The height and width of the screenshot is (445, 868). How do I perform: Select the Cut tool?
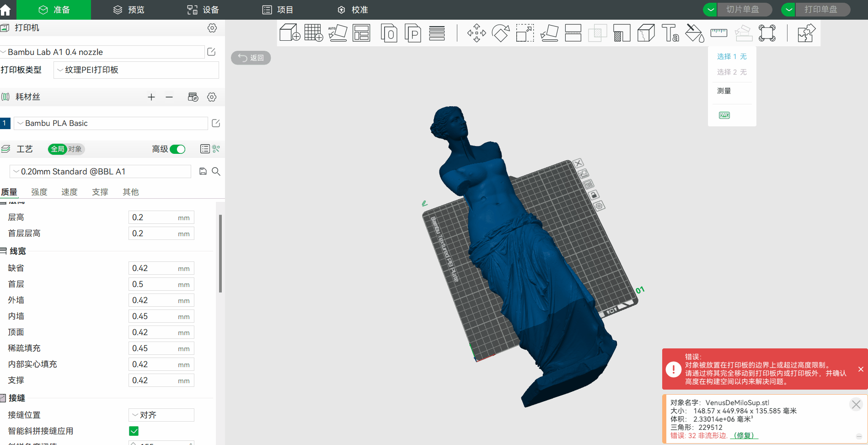coord(573,33)
